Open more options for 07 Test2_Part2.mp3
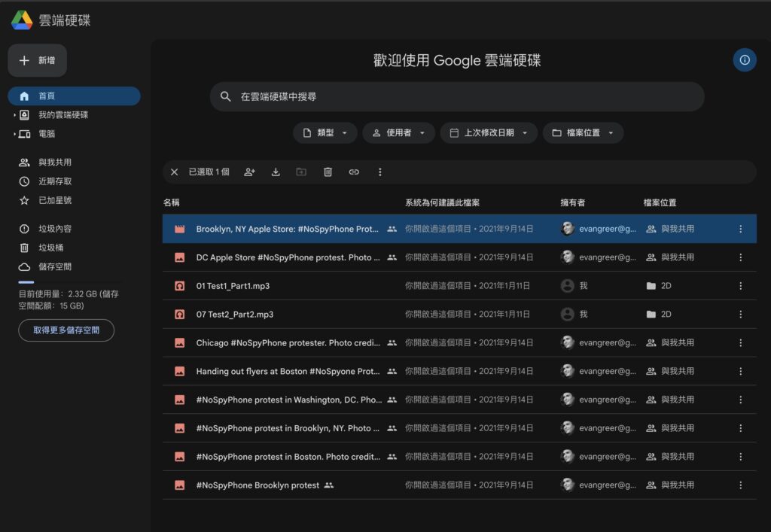 pyautogui.click(x=741, y=315)
